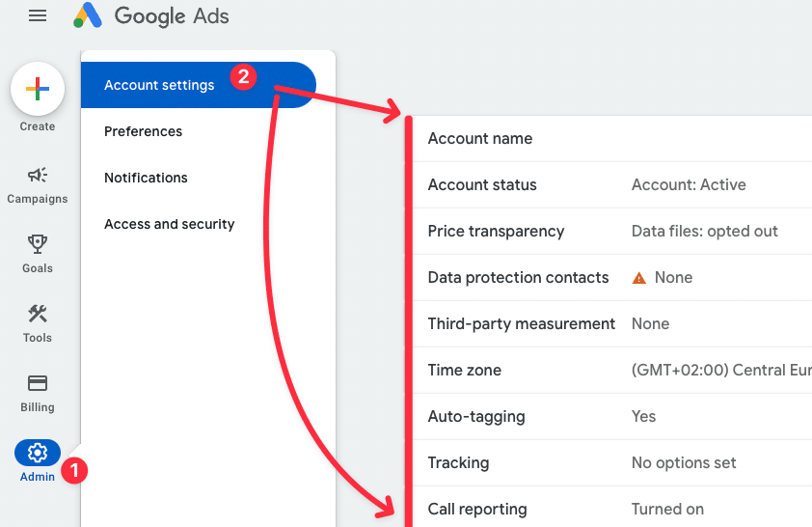
Task: Select the Notifications menu item
Action: click(x=146, y=178)
